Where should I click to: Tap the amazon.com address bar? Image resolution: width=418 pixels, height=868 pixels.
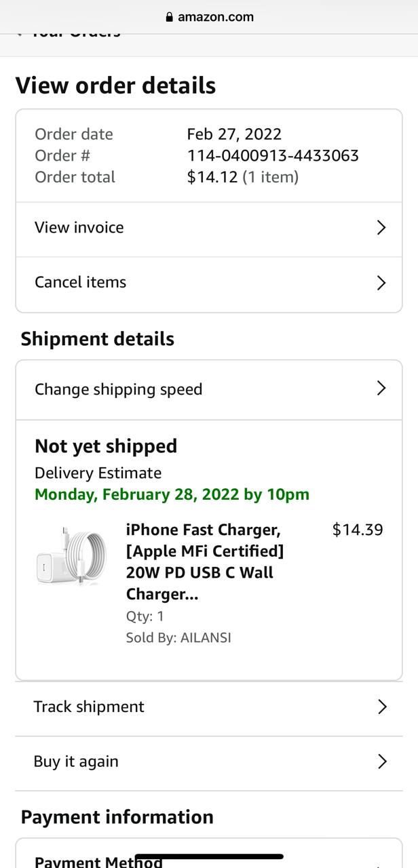[209, 17]
